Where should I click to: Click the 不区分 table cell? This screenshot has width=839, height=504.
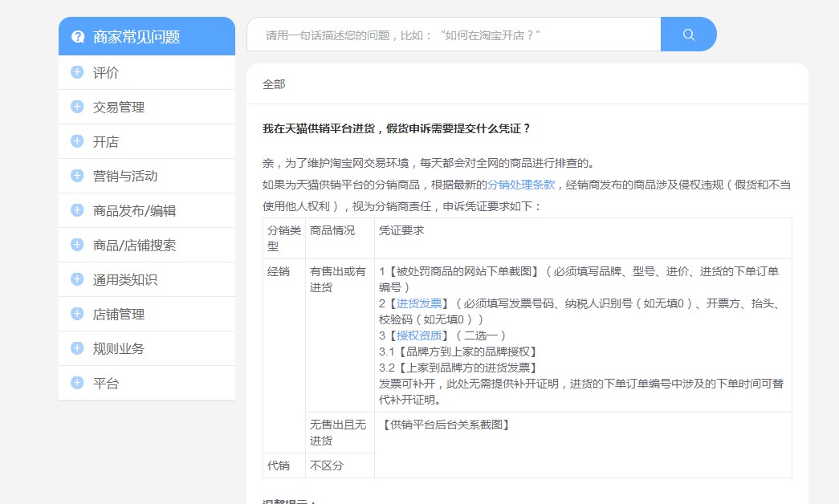(340, 465)
